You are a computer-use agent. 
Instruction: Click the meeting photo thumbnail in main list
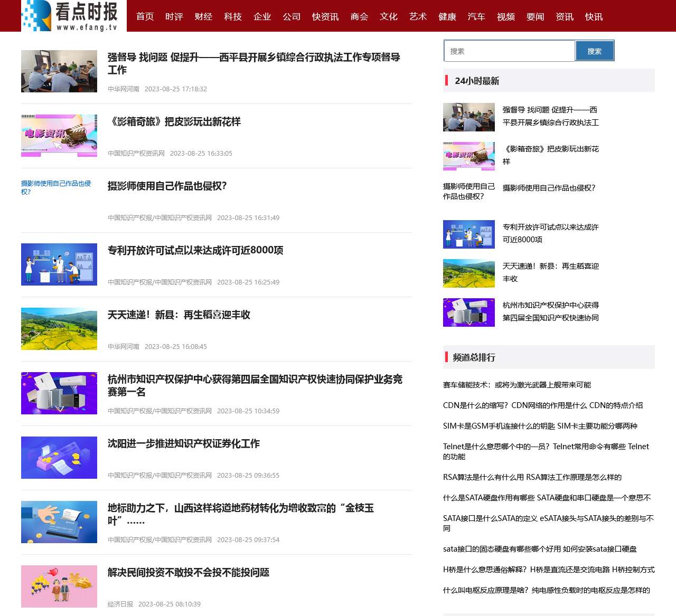tap(59, 71)
